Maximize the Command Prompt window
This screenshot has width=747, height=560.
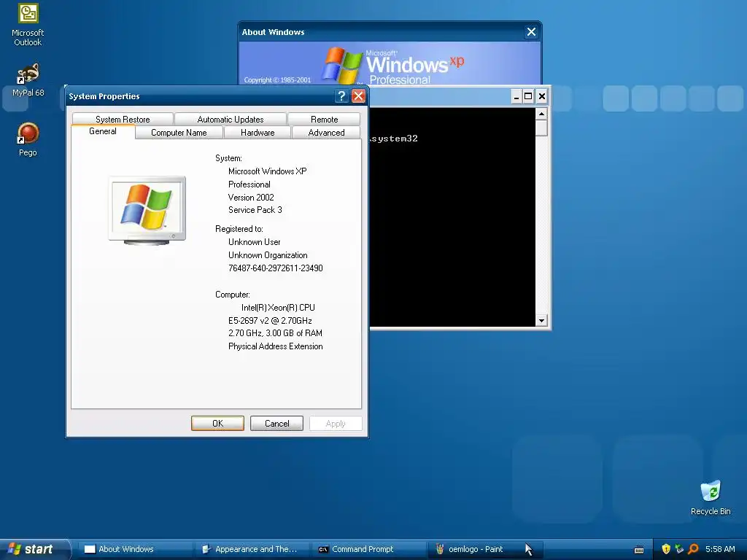tap(528, 97)
